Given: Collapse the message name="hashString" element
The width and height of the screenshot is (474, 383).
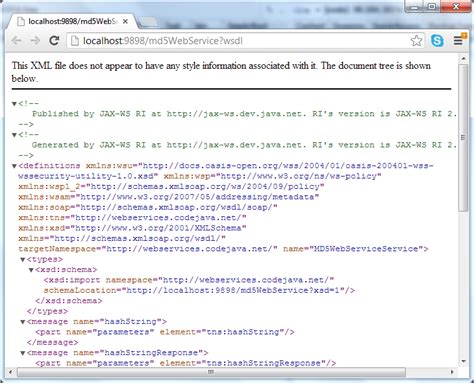Looking at the screenshot, I should [x=23, y=322].
